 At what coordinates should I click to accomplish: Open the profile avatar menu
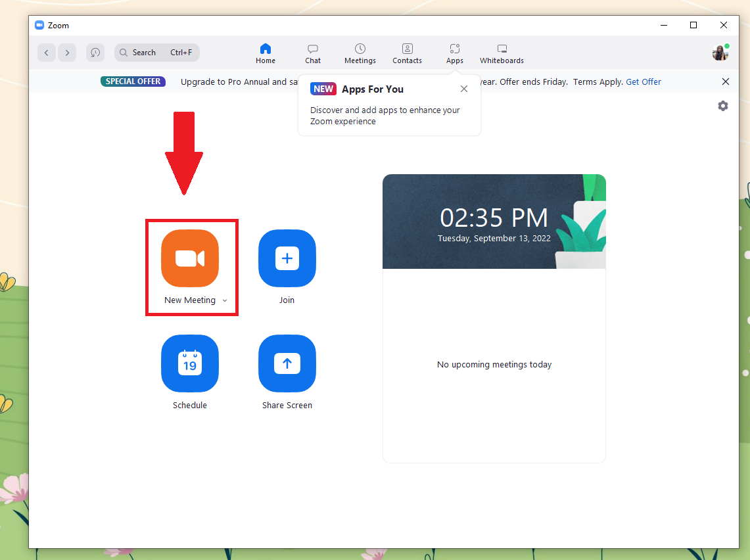click(720, 53)
